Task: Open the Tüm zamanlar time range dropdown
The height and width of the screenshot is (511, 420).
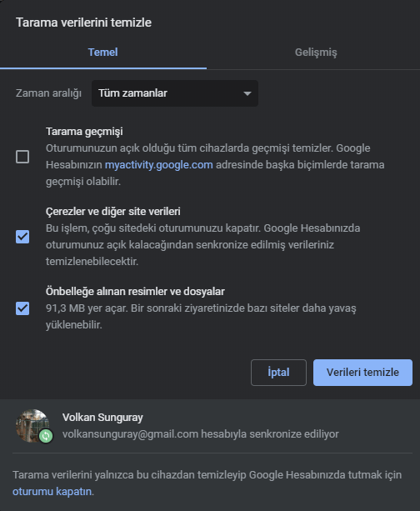Action: tap(175, 93)
